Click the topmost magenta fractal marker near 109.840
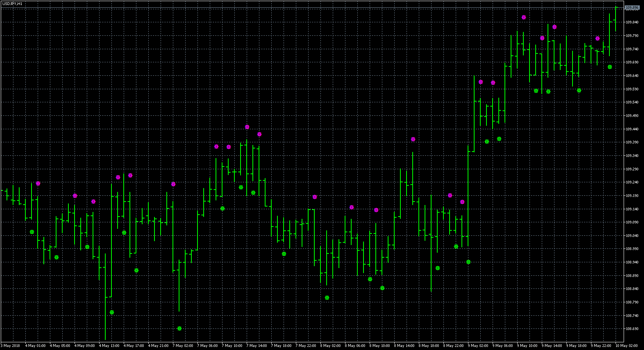 tap(524, 17)
